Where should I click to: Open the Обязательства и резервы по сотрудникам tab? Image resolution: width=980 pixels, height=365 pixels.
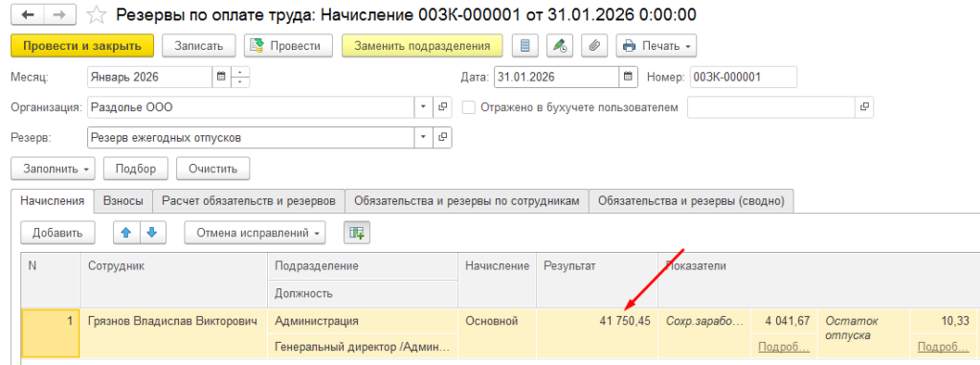(467, 201)
